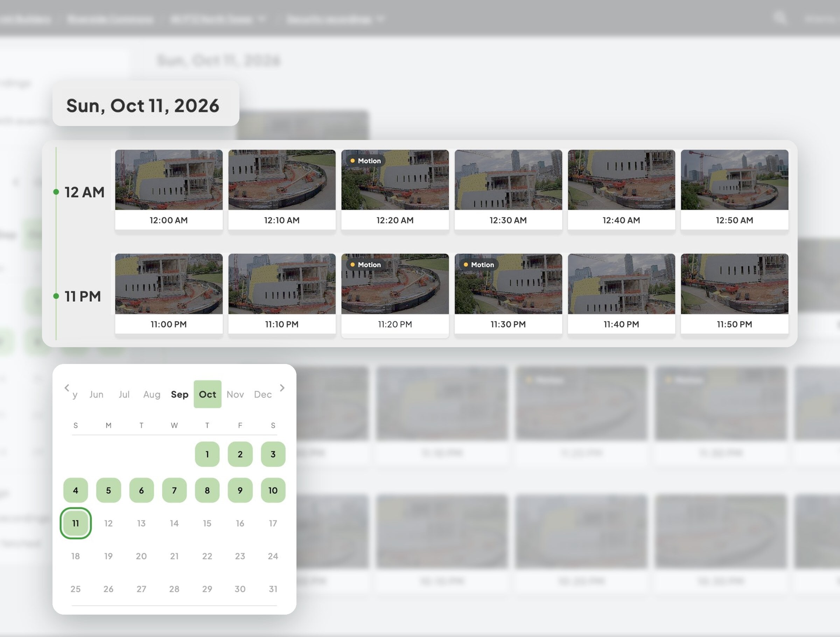This screenshot has width=840, height=637.
Task: Pick October 5 in the calendar
Action: [108, 490]
